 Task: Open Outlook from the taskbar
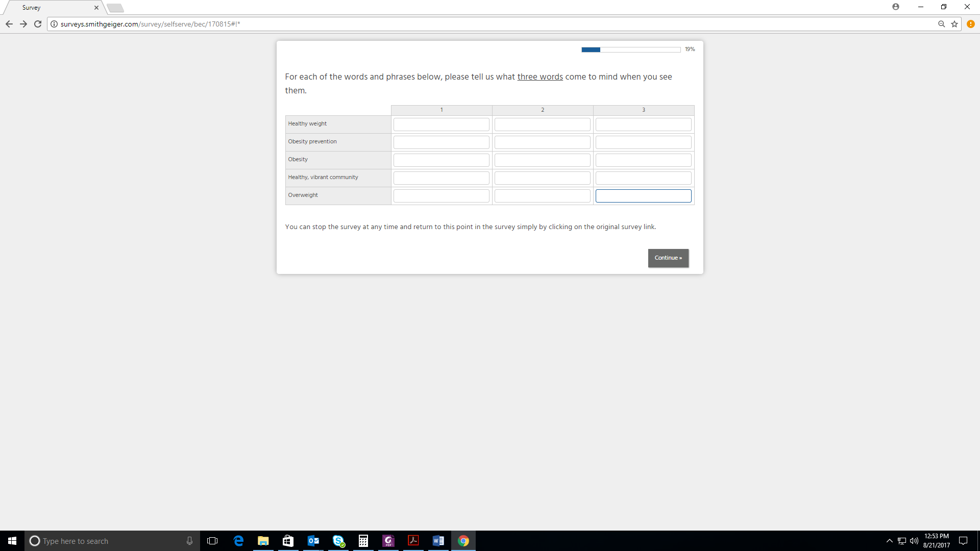click(313, 541)
